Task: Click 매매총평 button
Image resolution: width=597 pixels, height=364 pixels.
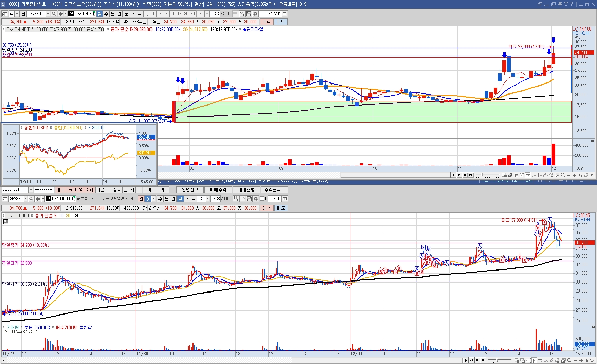Action: (246, 190)
